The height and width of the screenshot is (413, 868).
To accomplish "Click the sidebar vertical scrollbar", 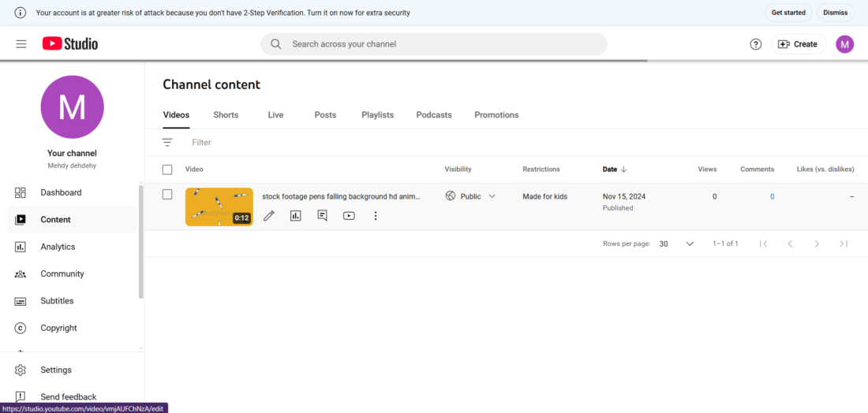I will point(141,242).
